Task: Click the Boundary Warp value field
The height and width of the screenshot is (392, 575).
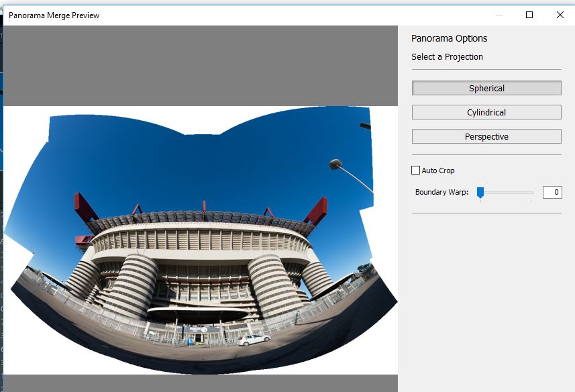Action: tap(552, 192)
